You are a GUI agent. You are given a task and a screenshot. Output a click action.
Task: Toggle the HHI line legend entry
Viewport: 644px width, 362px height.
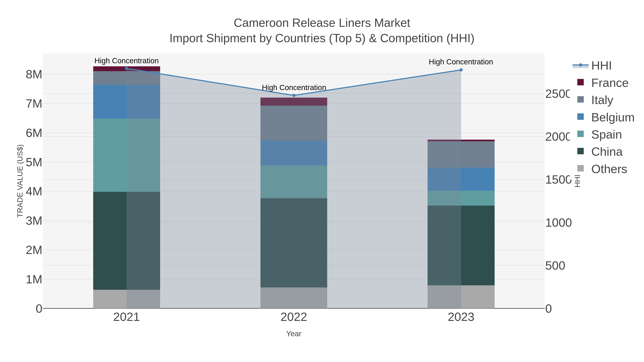point(592,66)
